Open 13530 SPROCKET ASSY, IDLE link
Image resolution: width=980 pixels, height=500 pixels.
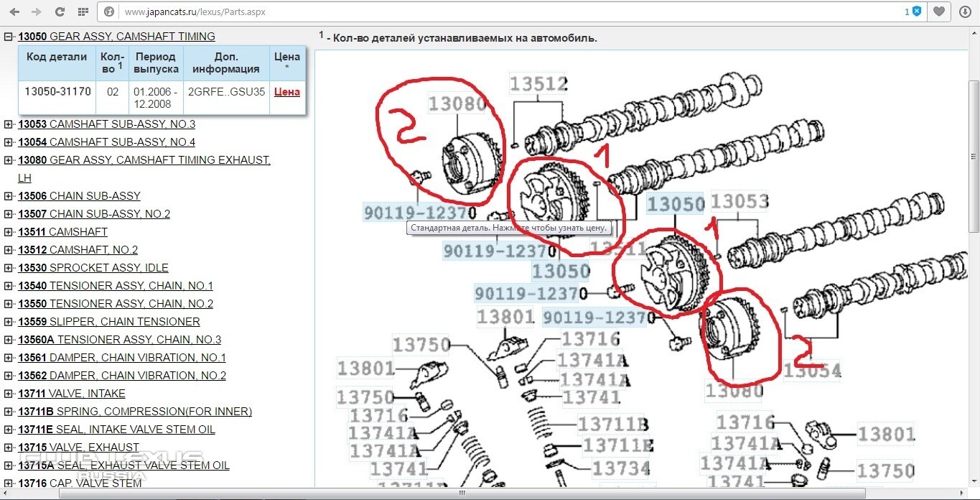point(93,268)
